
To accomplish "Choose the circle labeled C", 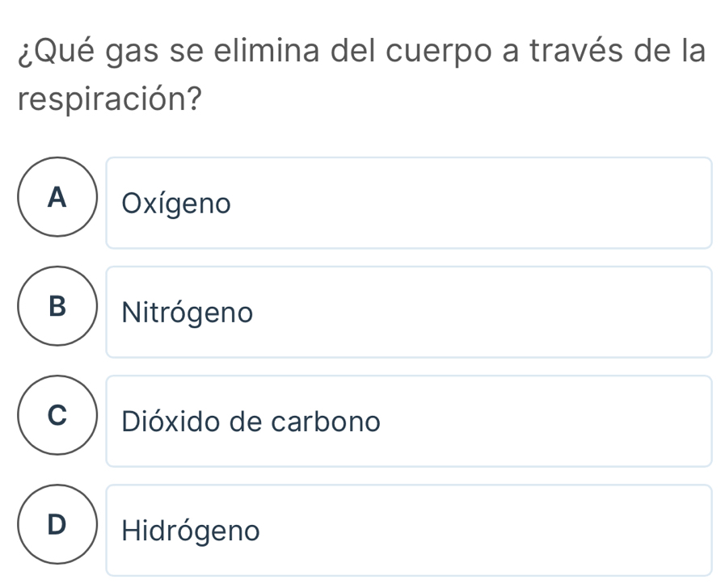I will [x=55, y=415].
